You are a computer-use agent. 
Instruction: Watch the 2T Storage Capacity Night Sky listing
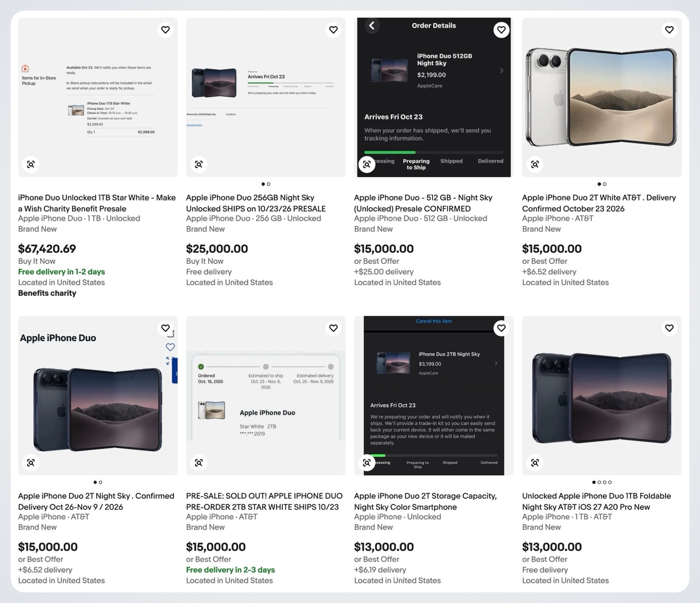click(x=501, y=328)
